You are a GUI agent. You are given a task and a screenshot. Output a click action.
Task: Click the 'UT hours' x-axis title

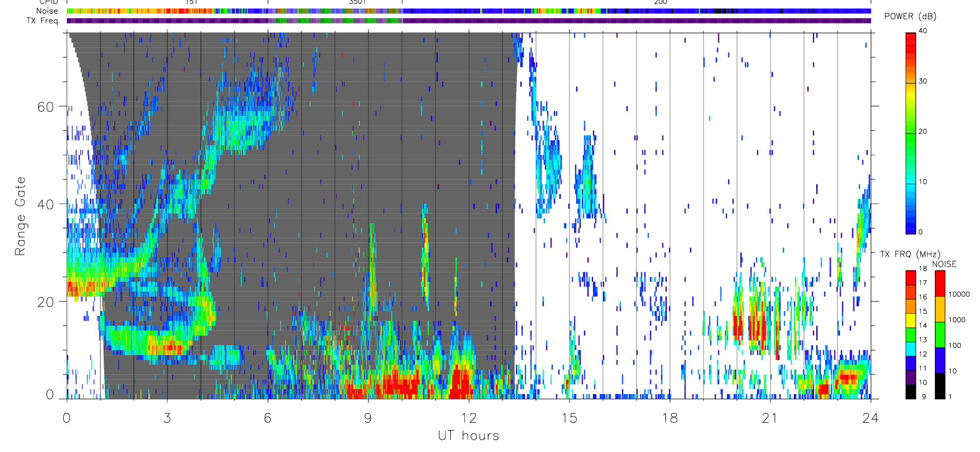(x=468, y=436)
